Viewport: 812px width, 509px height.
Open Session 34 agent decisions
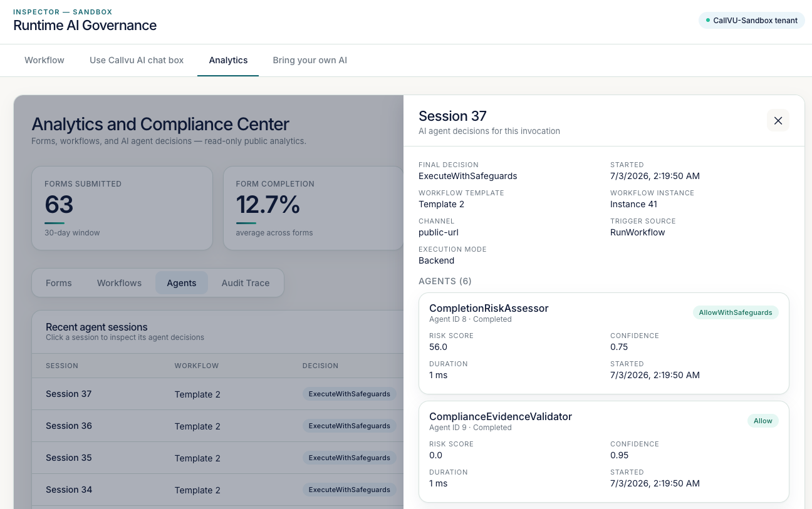coord(217,490)
